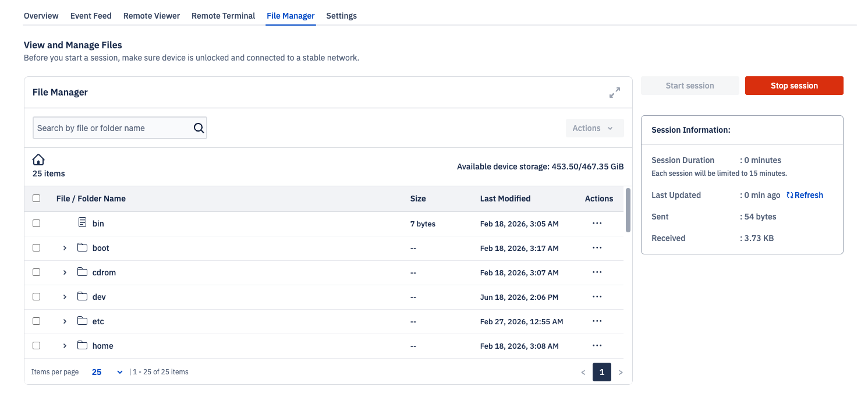This screenshot has height=418, width=868.
Task: Click the Last Modified column header
Action: pyautogui.click(x=505, y=199)
